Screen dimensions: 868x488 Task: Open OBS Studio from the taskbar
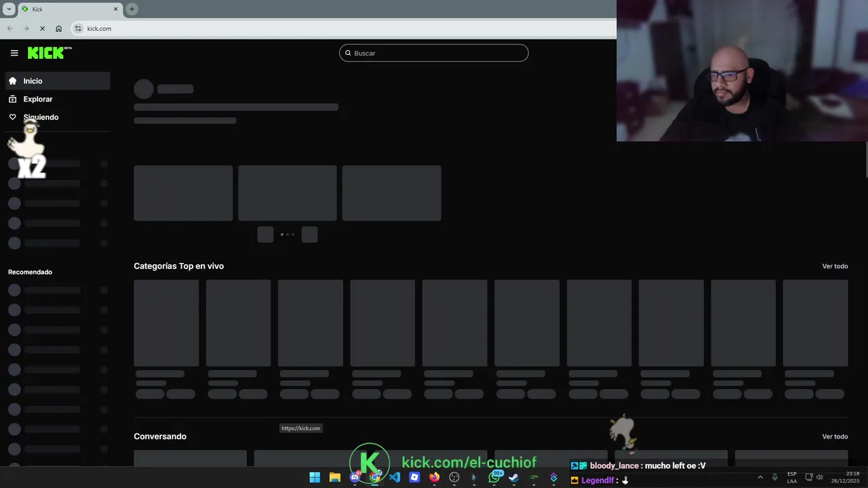pos(454,477)
